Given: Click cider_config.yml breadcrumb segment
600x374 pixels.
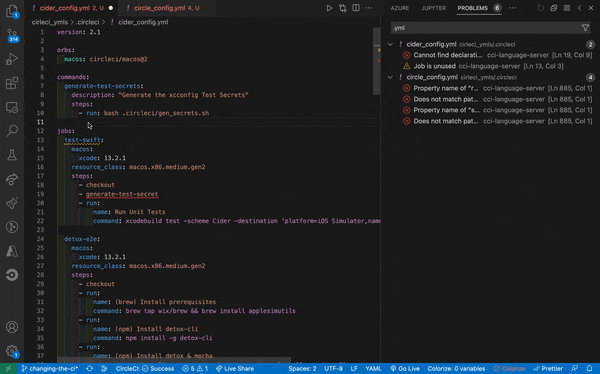Looking at the screenshot, I should coord(143,22).
